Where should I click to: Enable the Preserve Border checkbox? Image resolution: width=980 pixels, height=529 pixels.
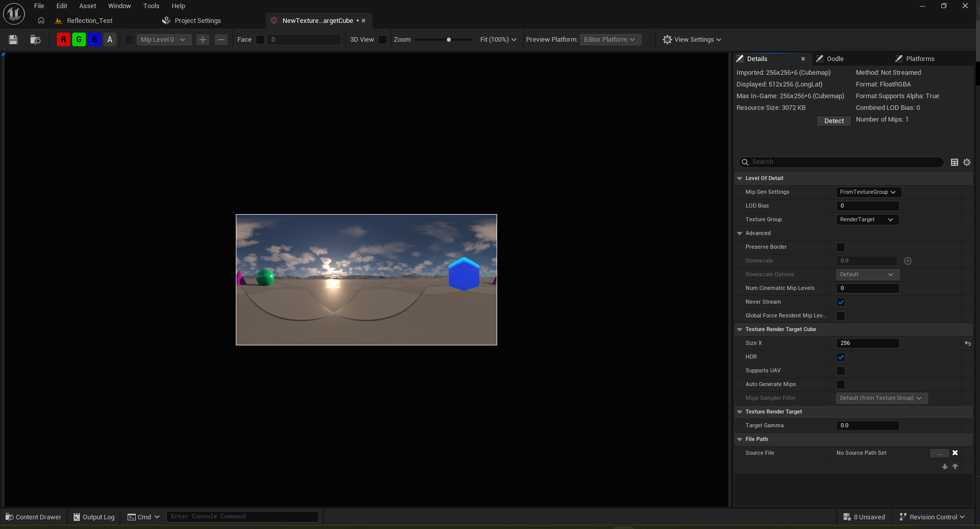[841, 247]
